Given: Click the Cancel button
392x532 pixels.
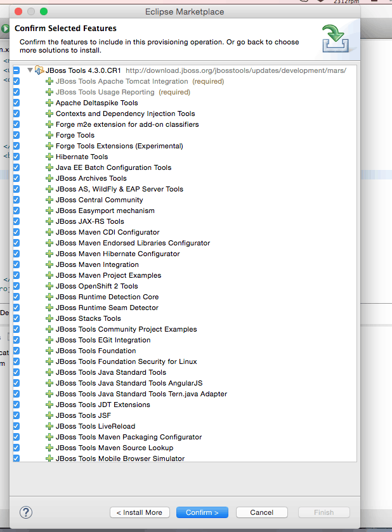Looking at the screenshot, I should (262, 512).
